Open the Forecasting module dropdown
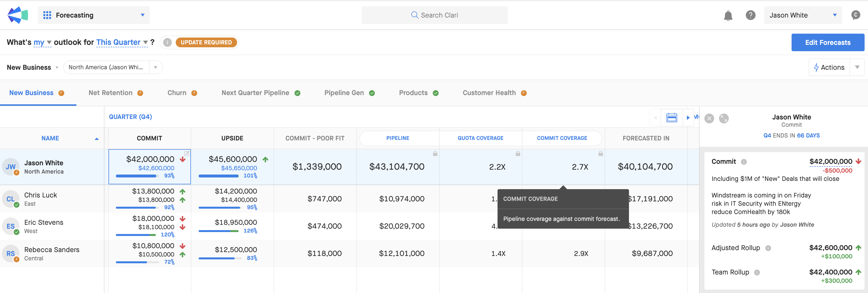868x293 pixels. pyautogui.click(x=94, y=15)
